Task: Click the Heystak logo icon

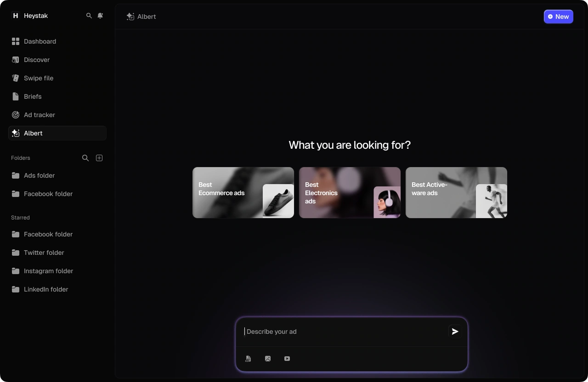Action: tap(16, 16)
